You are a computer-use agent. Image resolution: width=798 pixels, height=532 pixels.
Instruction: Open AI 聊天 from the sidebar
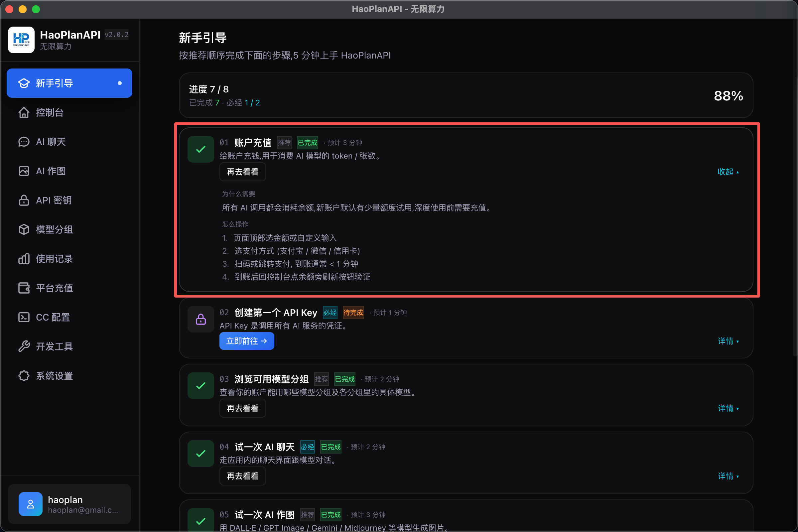pyautogui.click(x=69, y=142)
